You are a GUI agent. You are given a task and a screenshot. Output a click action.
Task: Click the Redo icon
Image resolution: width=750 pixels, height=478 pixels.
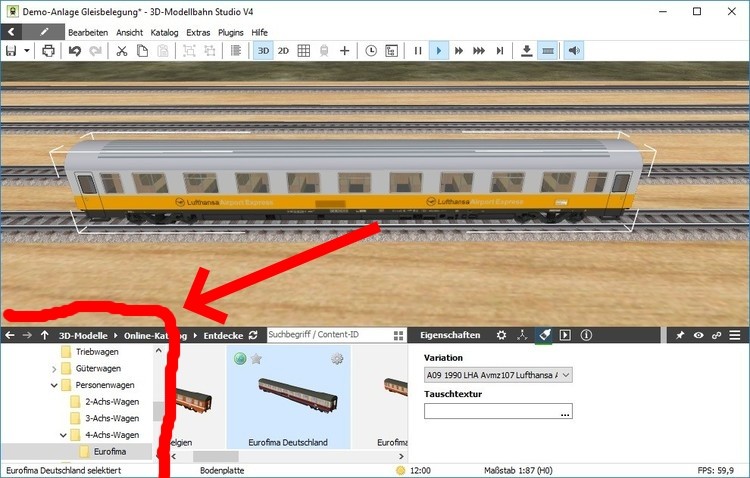(x=95, y=51)
